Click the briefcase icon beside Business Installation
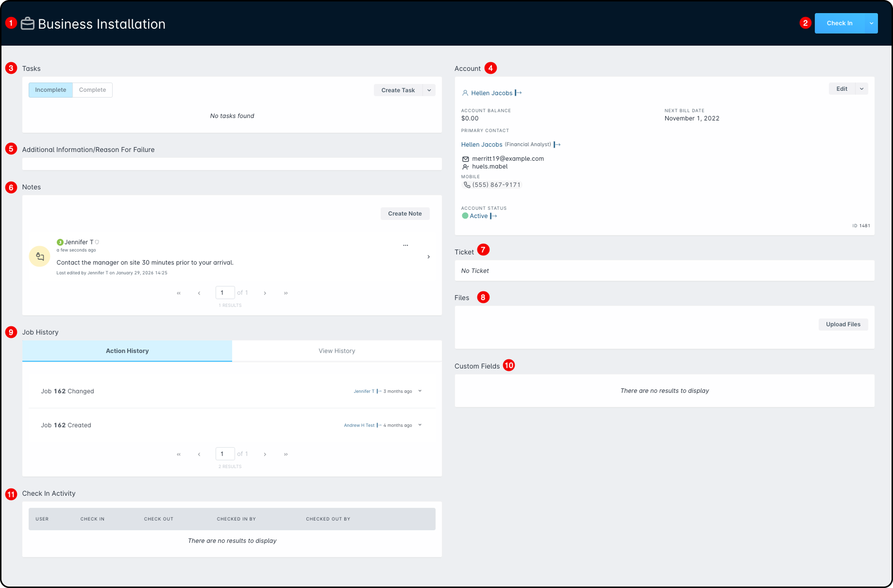Screen dimensions: 893x588 coord(28,24)
